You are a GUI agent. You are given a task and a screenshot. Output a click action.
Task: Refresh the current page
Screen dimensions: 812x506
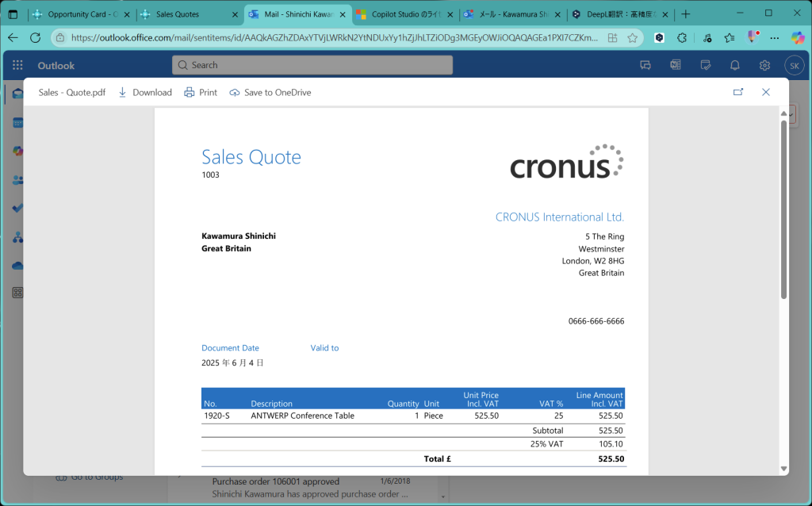tap(35, 37)
